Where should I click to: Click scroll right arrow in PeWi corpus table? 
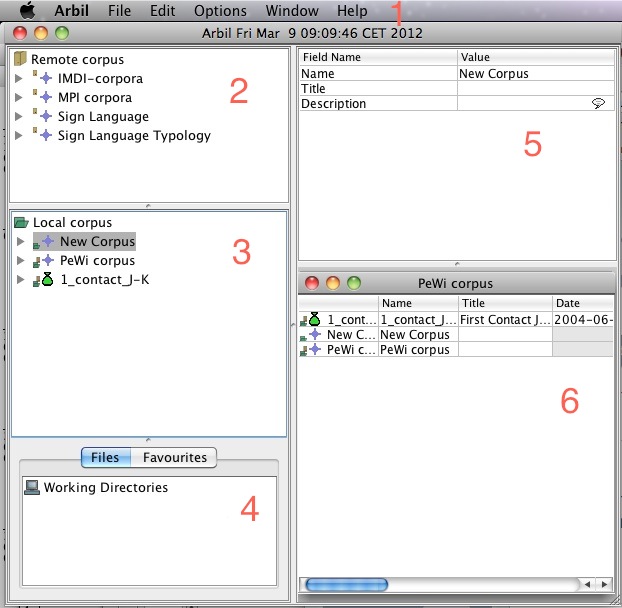[x=604, y=584]
